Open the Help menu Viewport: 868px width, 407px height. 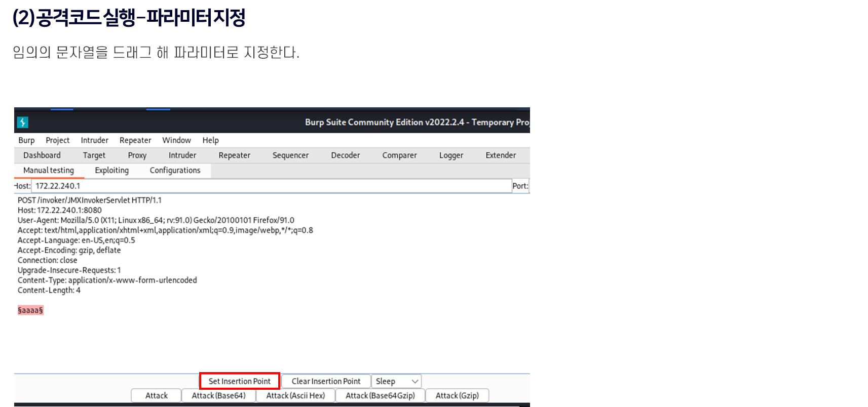pyautogui.click(x=210, y=140)
